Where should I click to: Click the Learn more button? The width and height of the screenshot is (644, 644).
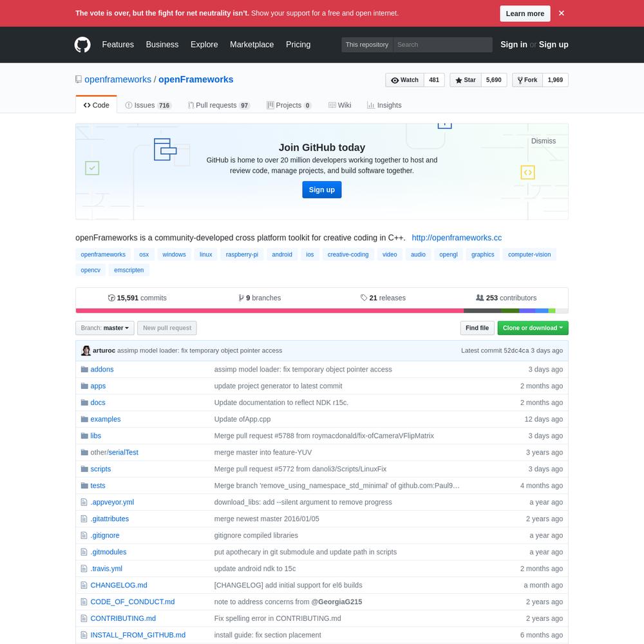pyautogui.click(x=525, y=14)
